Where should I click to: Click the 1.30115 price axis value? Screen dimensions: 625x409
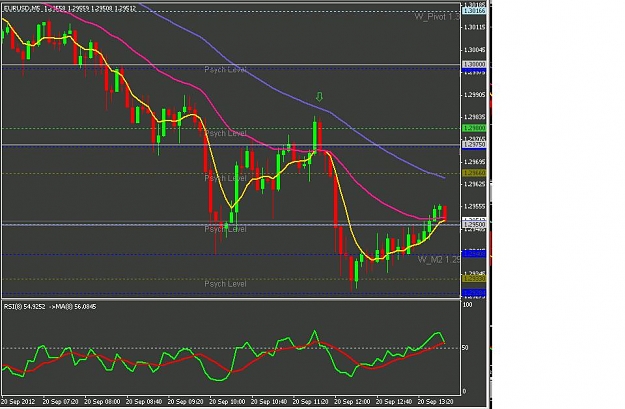pyautogui.click(x=474, y=27)
